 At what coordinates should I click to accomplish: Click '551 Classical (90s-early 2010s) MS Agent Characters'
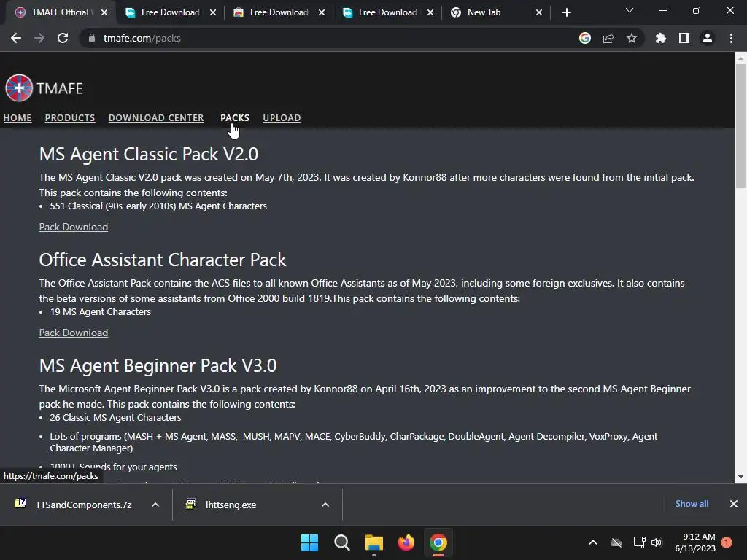coord(158,206)
